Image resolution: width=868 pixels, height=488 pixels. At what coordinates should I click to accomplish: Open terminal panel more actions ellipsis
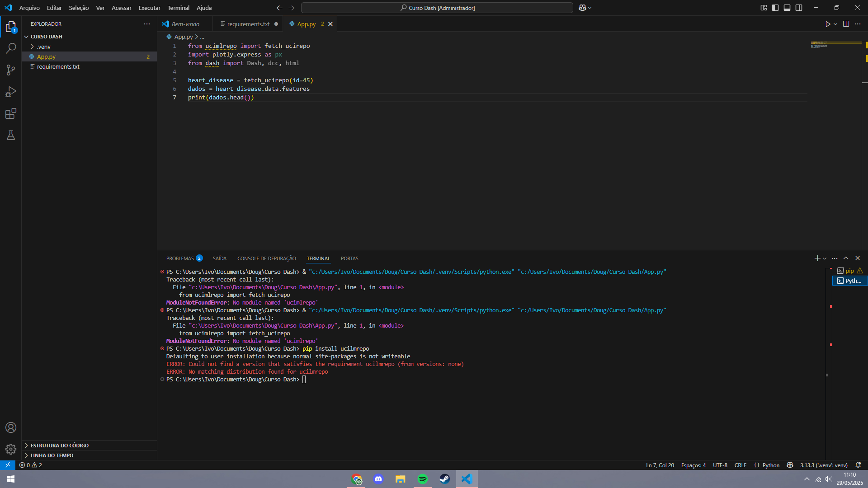point(835,258)
